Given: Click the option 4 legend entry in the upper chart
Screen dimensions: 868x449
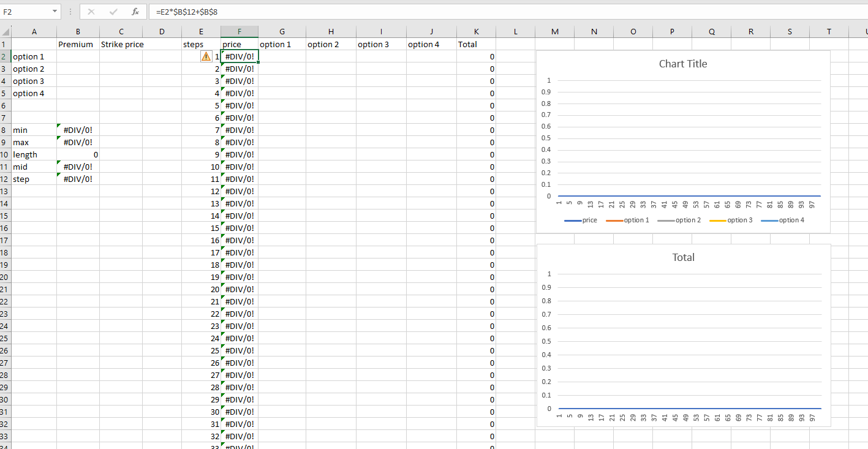Looking at the screenshot, I should pyautogui.click(x=790, y=220).
